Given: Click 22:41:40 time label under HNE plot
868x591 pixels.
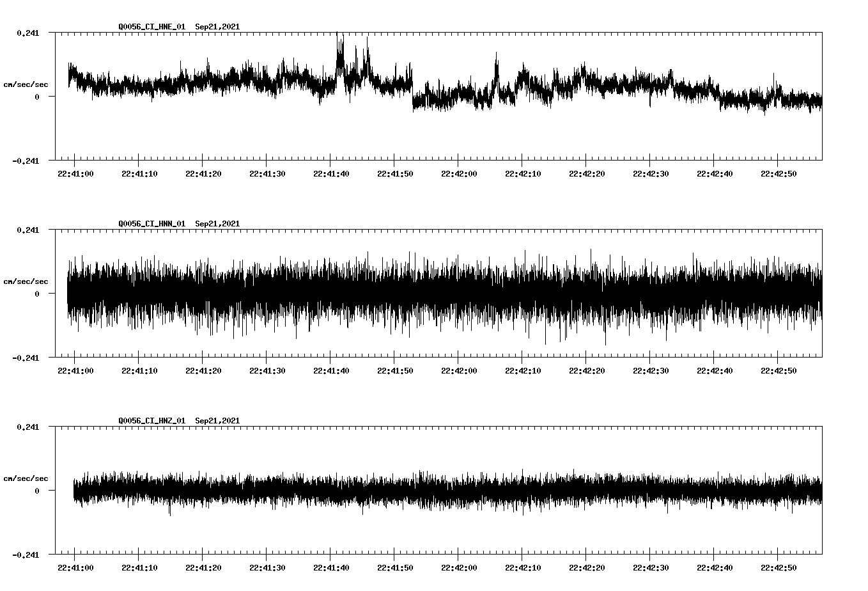Looking at the screenshot, I should [x=331, y=173].
